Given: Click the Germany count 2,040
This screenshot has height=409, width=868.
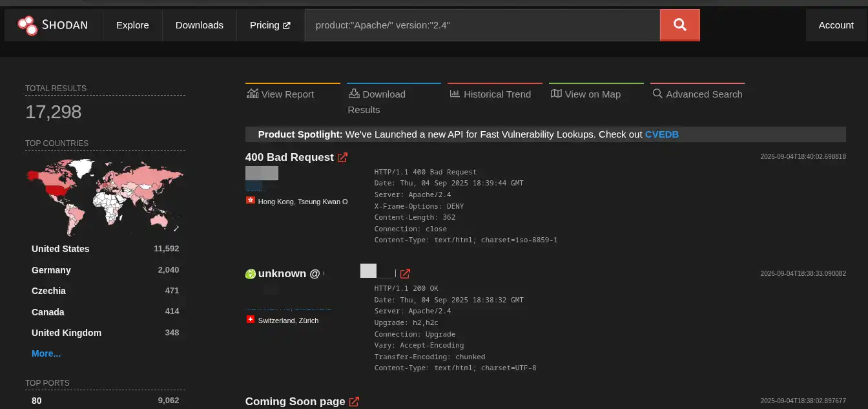Looking at the screenshot, I should (x=169, y=270).
